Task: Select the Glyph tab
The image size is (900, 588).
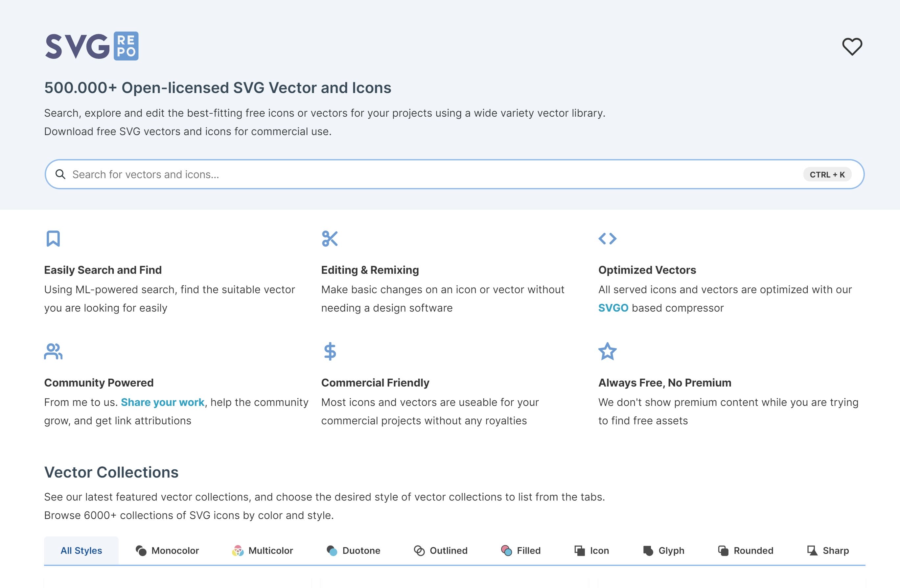Action: coord(664,550)
